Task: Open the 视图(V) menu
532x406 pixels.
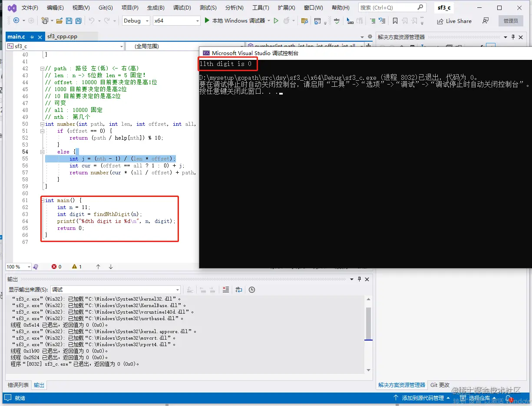Action: [81, 8]
